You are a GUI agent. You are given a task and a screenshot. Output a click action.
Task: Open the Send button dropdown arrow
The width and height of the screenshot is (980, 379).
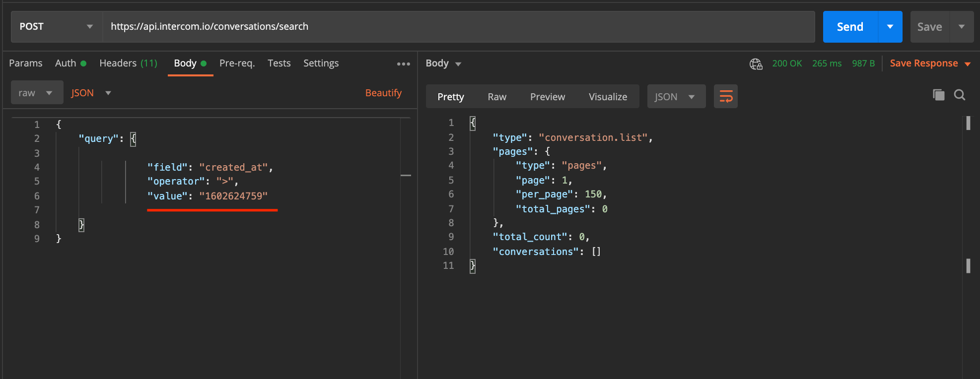pos(890,27)
